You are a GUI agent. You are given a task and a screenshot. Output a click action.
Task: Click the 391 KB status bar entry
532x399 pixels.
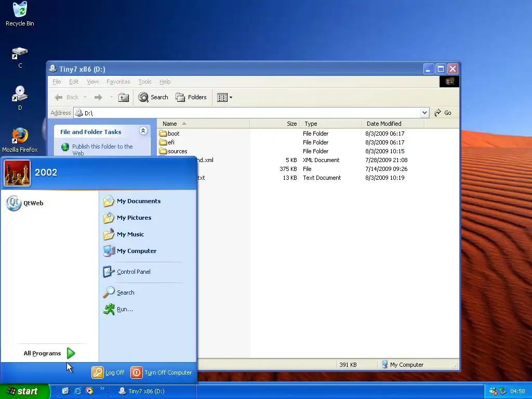click(348, 365)
